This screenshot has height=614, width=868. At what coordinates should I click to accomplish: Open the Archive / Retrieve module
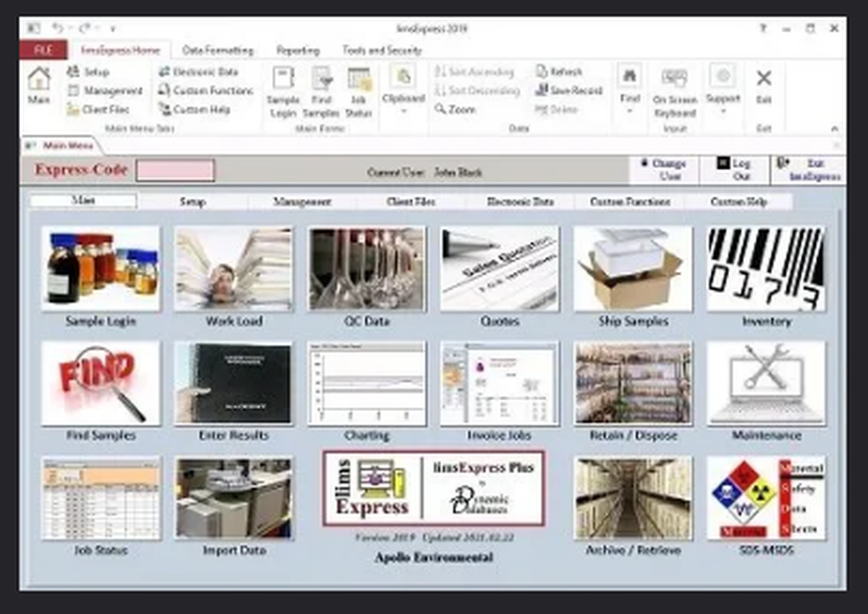tap(634, 498)
